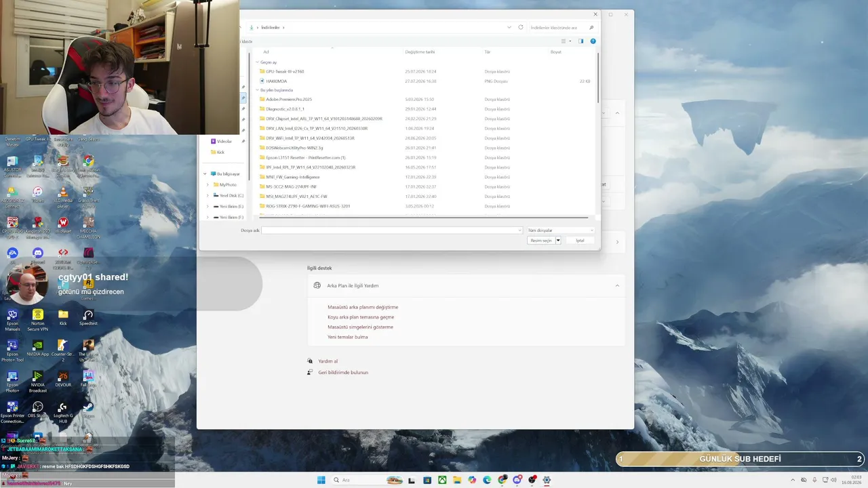Viewport: 868px width, 488px height.
Task: Select NVIDIA Broadcast desktop icon
Action: [38, 382]
